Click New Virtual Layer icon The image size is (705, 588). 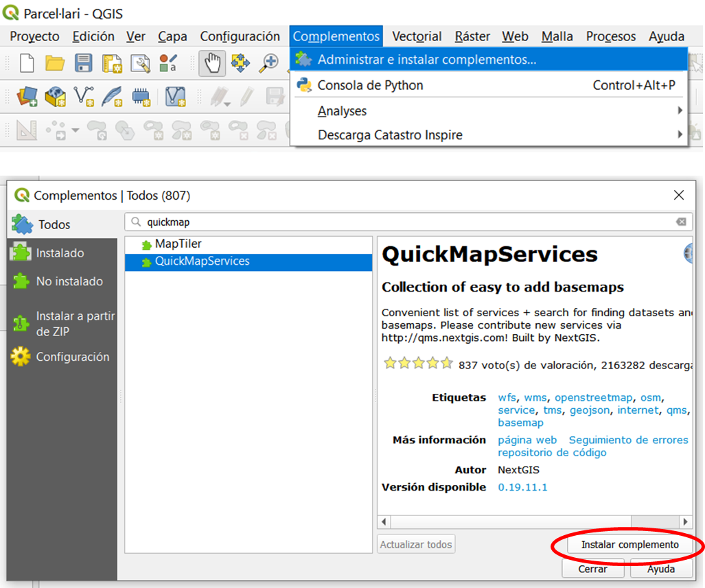pos(175,97)
